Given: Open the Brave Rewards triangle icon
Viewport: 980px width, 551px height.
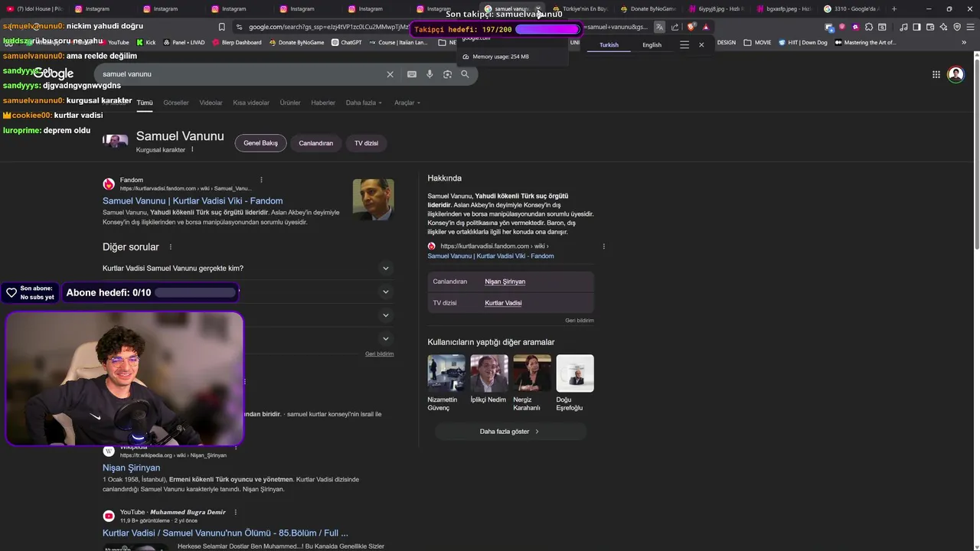Looking at the screenshot, I should (x=706, y=27).
